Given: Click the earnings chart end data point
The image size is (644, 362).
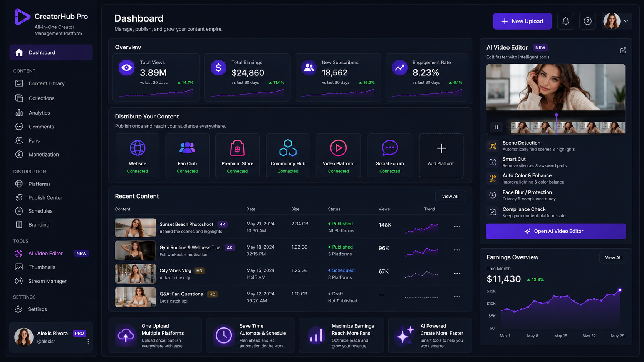Looking at the screenshot, I should coord(620,290).
